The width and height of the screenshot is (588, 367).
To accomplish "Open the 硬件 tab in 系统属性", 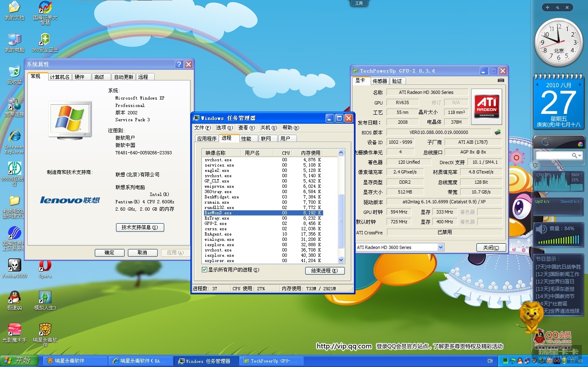I will [x=82, y=77].
